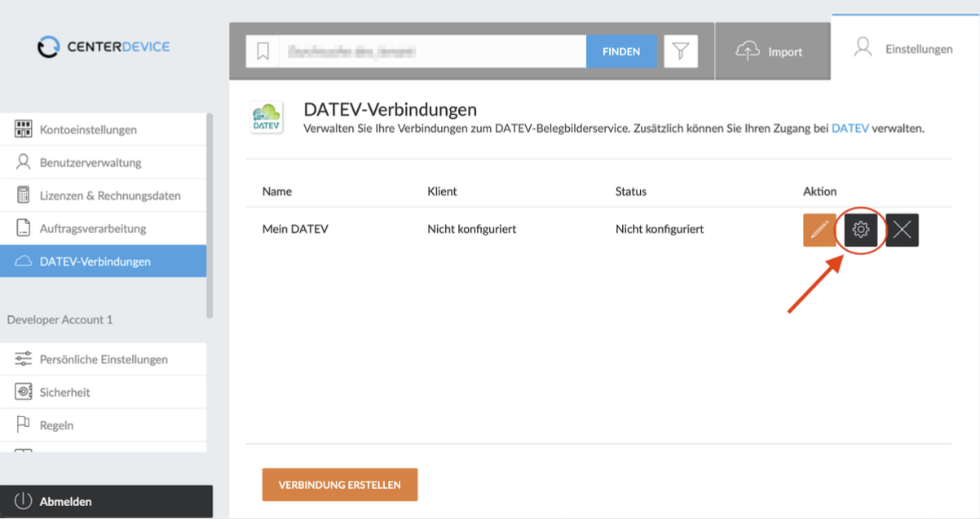The image size is (980, 519).
Task: Click the DATEV cloud logo thumbnail
Action: pyautogui.click(x=267, y=117)
